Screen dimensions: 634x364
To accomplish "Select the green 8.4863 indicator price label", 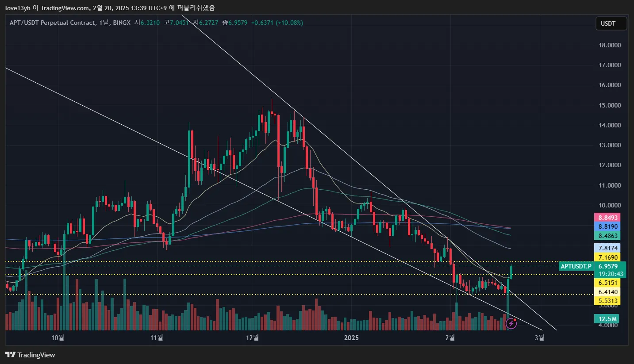I will pos(608,236).
